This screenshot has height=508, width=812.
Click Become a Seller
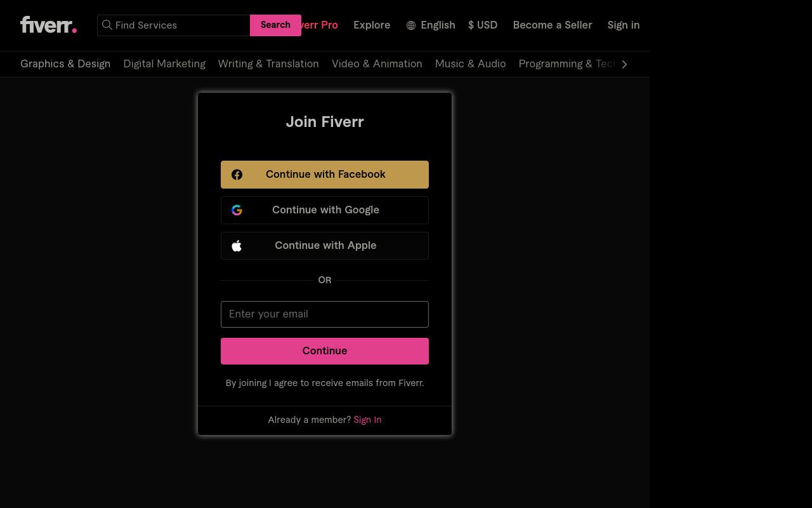tap(553, 25)
